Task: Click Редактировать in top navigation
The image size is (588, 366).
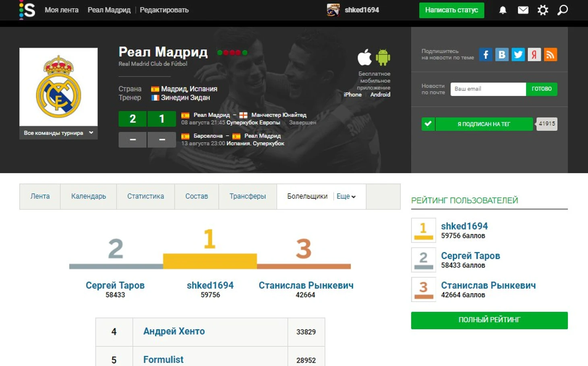Action: [164, 10]
